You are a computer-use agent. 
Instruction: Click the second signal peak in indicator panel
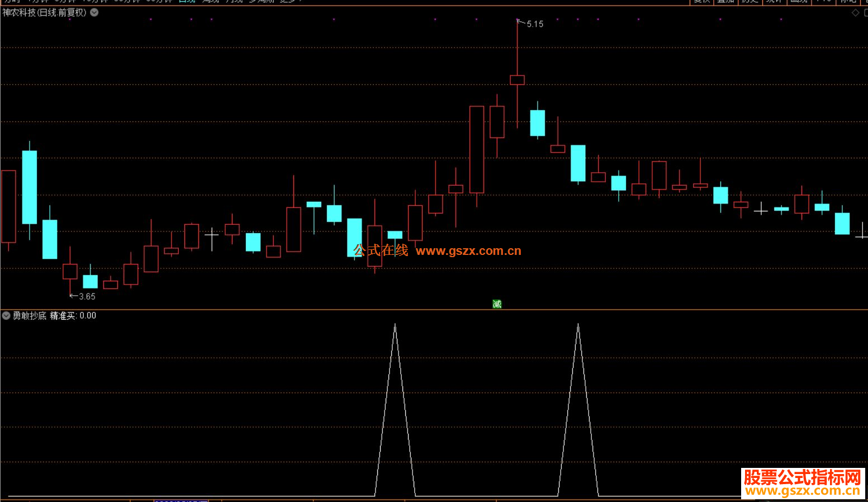pyautogui.click(x=578, y=325)
